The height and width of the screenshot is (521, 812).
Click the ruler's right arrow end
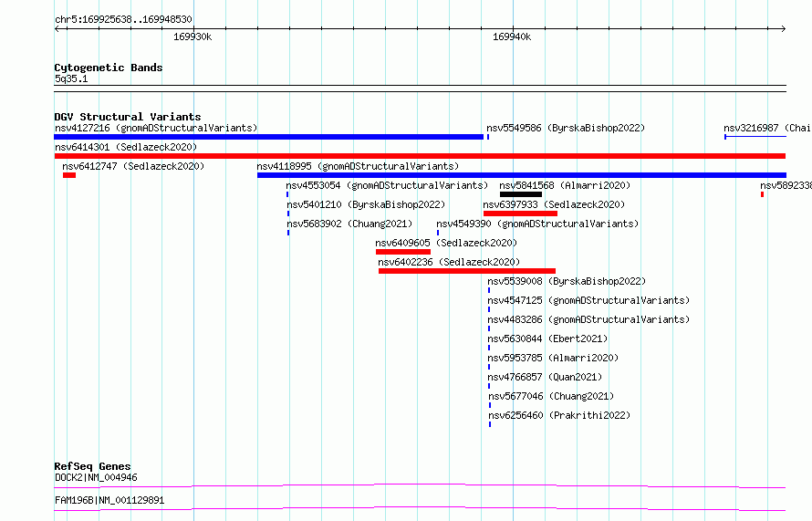pos(784,29)
